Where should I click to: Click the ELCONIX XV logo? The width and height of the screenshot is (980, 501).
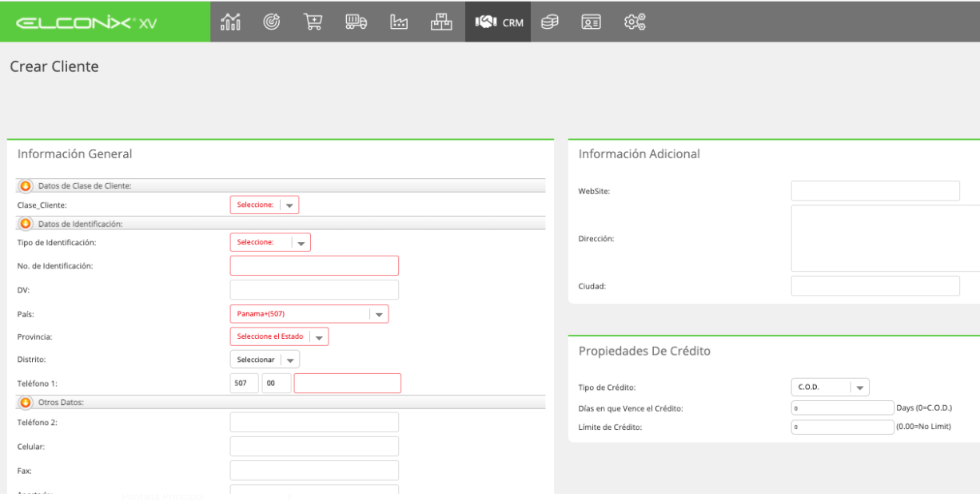pyautogui.click(x=87, y=22)
